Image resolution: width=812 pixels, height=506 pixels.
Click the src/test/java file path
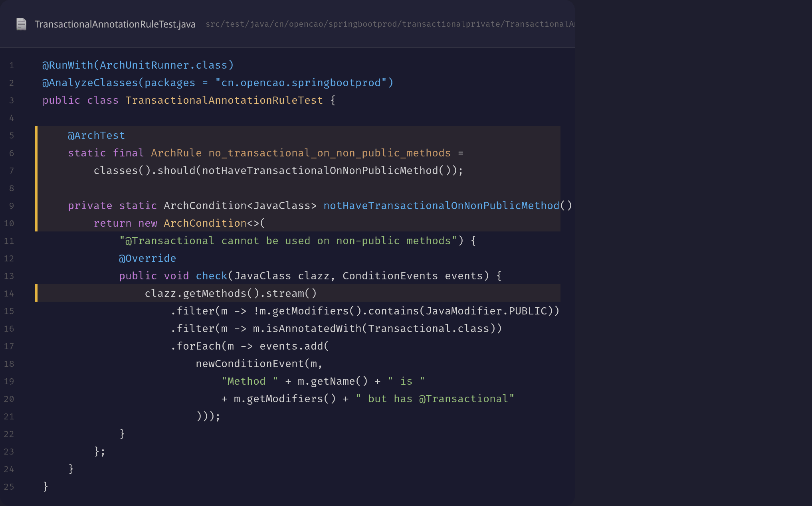pyautogui.click(x=390, y=24)
